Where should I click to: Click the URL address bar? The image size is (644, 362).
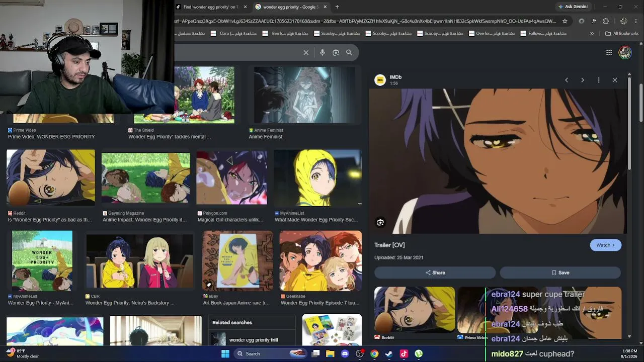(x=365, y=21)
